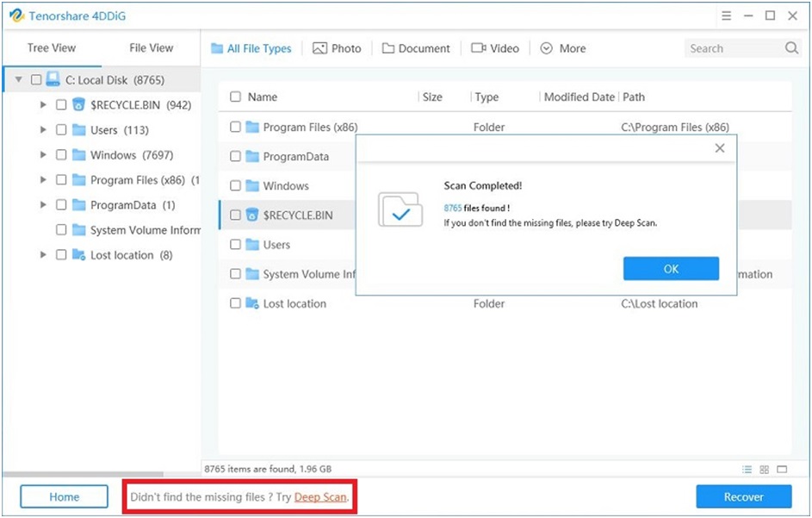The height and width of the screenshot is (518, 812).
Task: Collapse the C: Local Disk tree
Action: (x=18, y=78)
